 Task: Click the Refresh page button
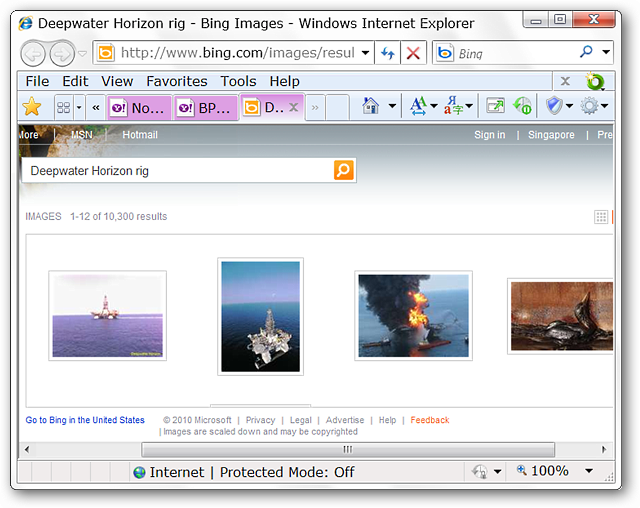[x=387, y=53]
